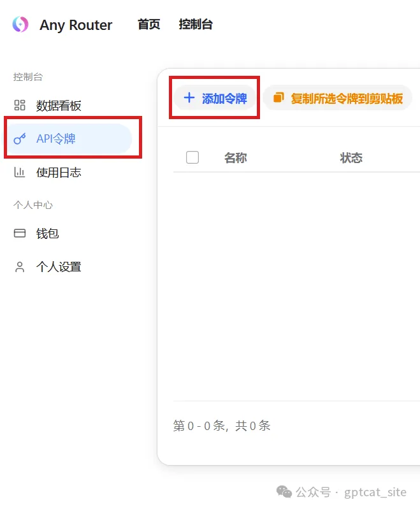The image size is (420, 509).
Task: Click the 状态 column header
Action: tap(351, 158)
